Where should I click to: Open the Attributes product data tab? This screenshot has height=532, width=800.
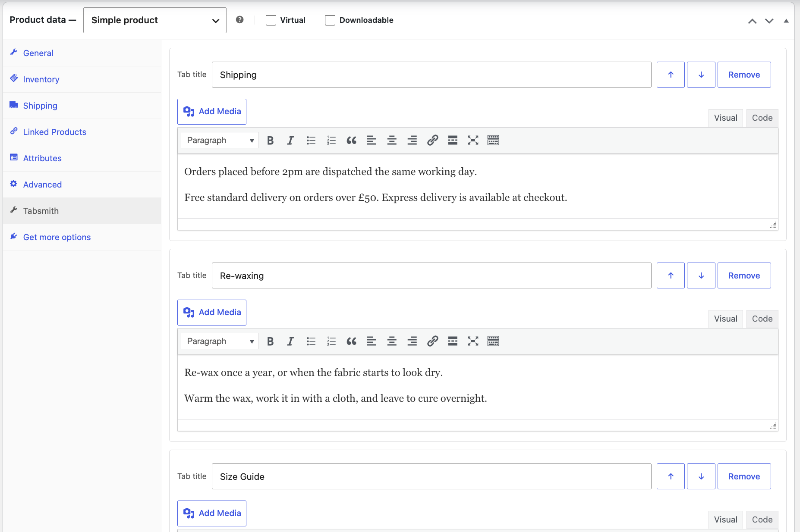click(x=82, y=158)
